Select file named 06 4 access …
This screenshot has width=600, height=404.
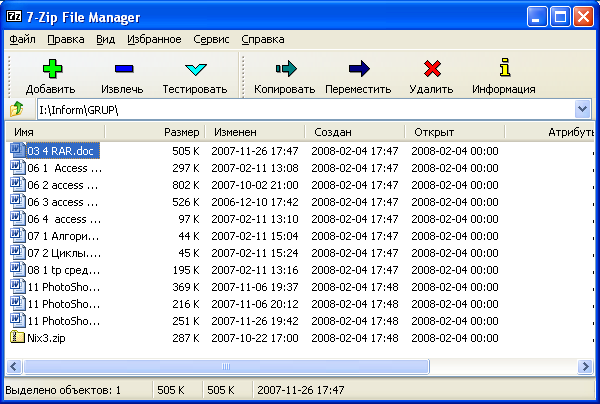click(x=64, y=219)
